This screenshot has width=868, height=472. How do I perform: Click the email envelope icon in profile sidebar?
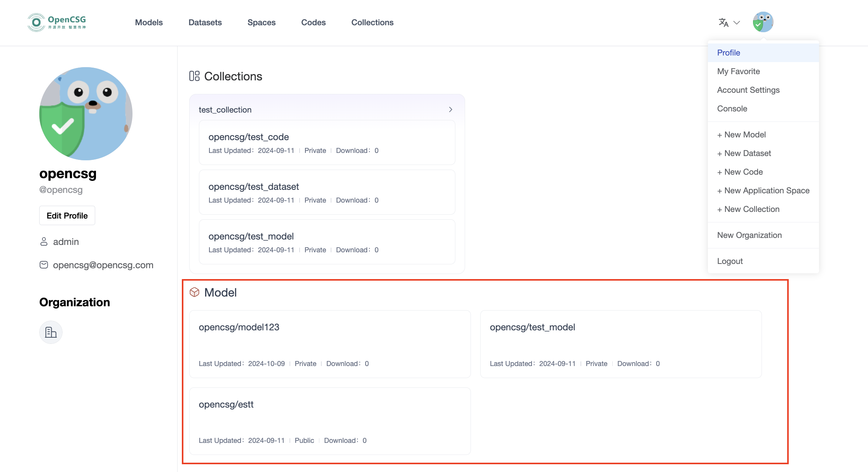(x=44, y=265)
